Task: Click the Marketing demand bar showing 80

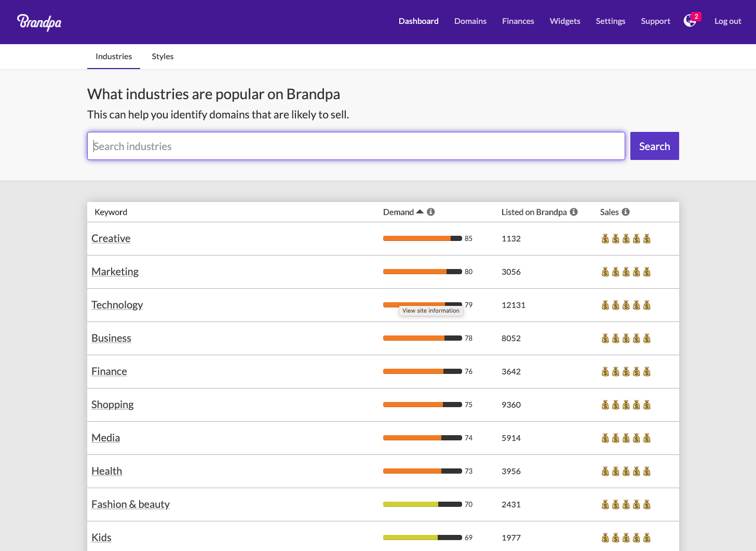Action: click(423, 272)
